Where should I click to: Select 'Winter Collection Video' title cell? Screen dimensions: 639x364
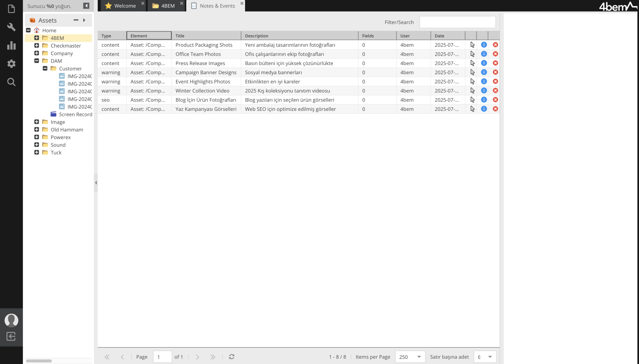coord(206,91)
